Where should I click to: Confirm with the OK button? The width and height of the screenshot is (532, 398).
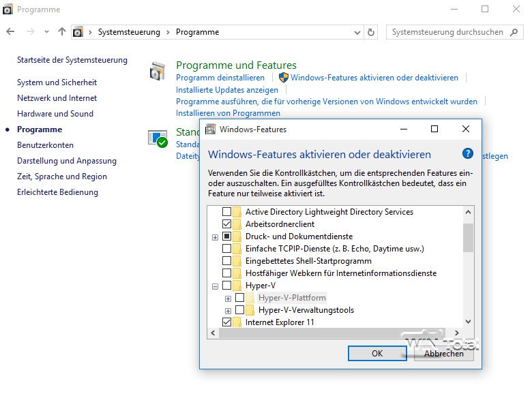click(x=377, y=353)
